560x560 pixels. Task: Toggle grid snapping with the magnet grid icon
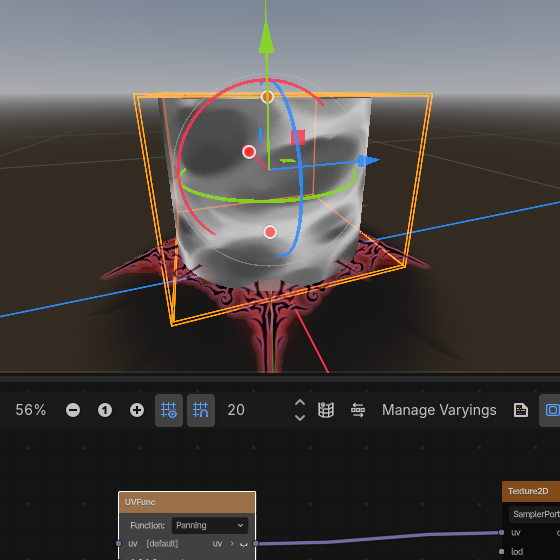click(201, 410)
